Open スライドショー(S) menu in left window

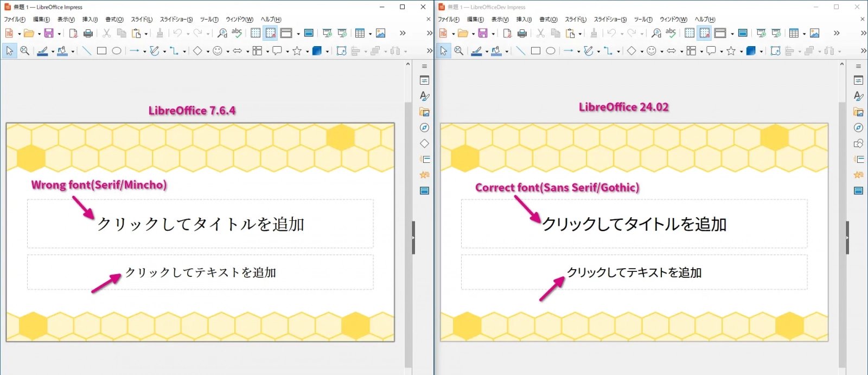click(x=176, y=20)
